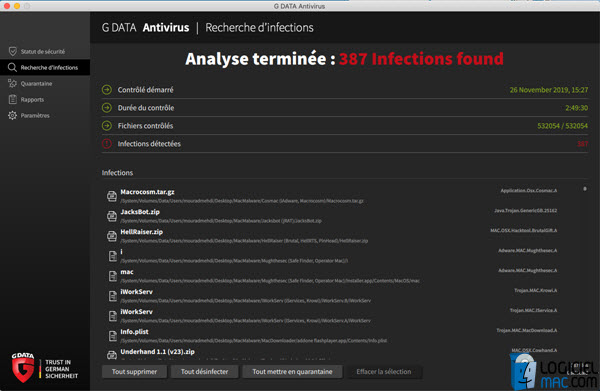Open Recherche d'infections section
This screenshot has height=391, width=600.
tap(45, 67)
